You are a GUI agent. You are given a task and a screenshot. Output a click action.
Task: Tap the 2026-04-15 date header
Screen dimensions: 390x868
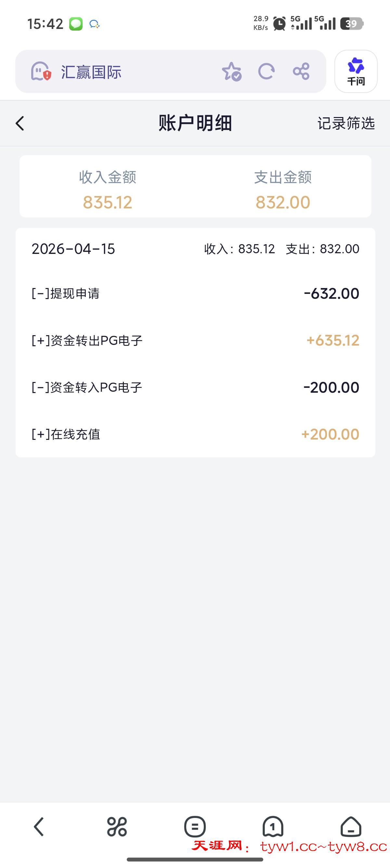(73, 249)
